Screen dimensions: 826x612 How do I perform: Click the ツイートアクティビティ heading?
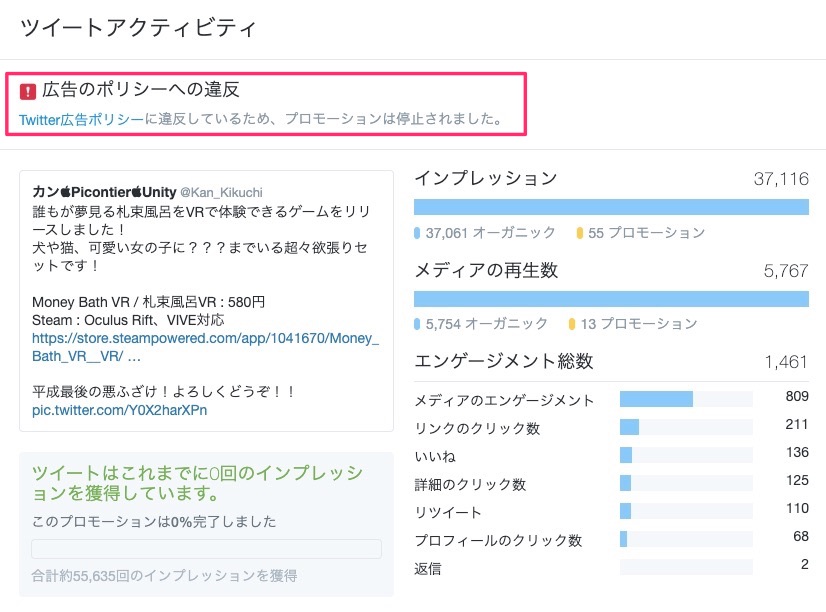tap(138, 27)
